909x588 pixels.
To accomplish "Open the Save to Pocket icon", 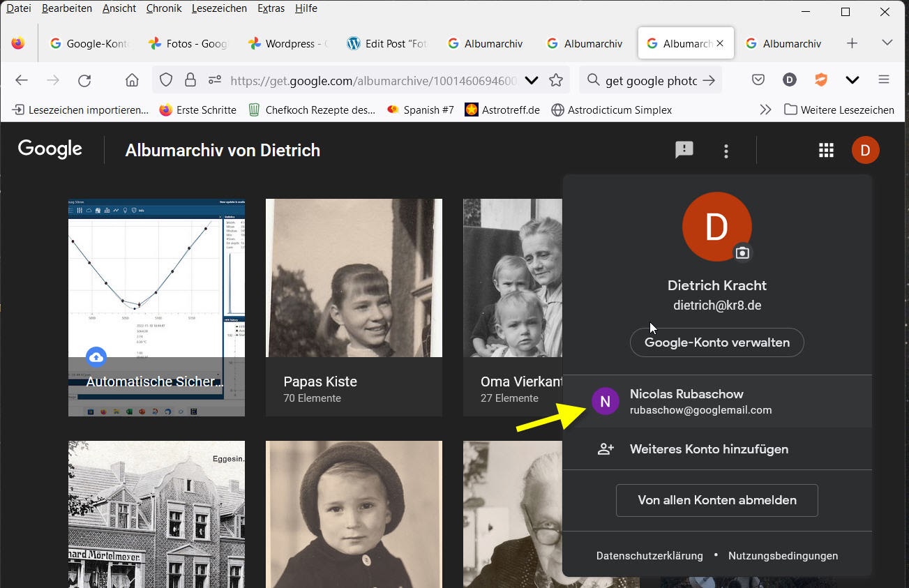I will pos(758,80).
